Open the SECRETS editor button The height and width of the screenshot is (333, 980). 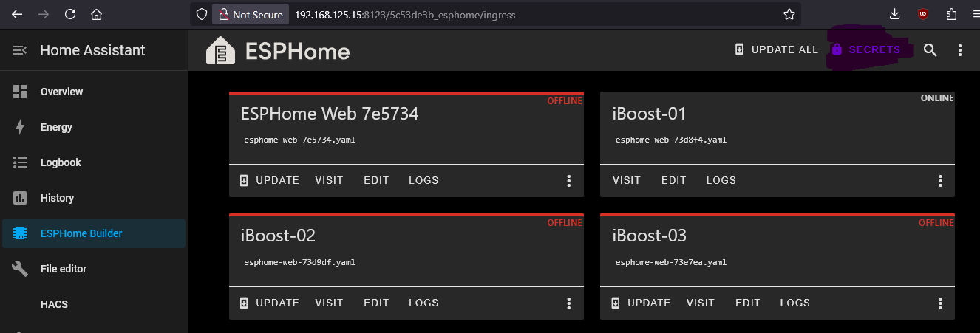(x=865, y=50)
